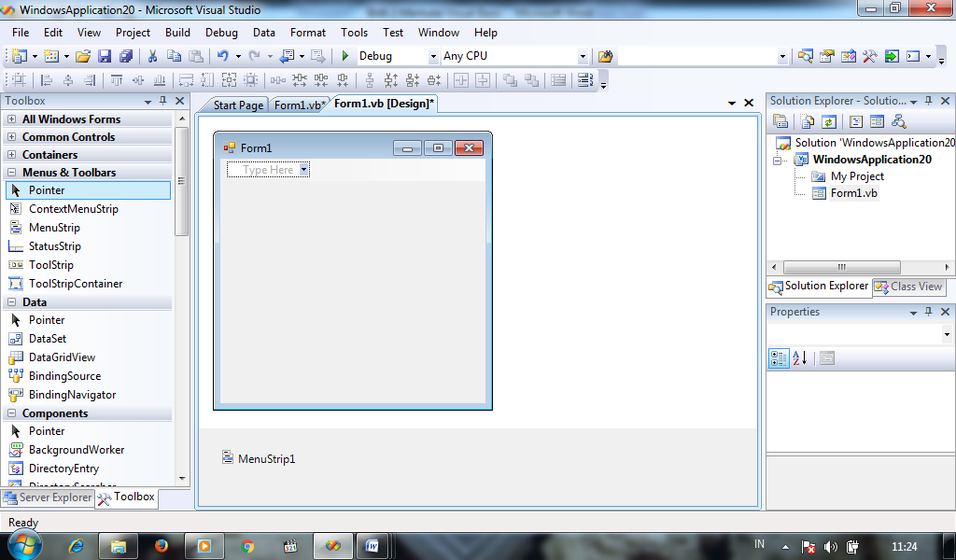Open the Format menu
Viewport: 956px width, 560px height.
307,32
